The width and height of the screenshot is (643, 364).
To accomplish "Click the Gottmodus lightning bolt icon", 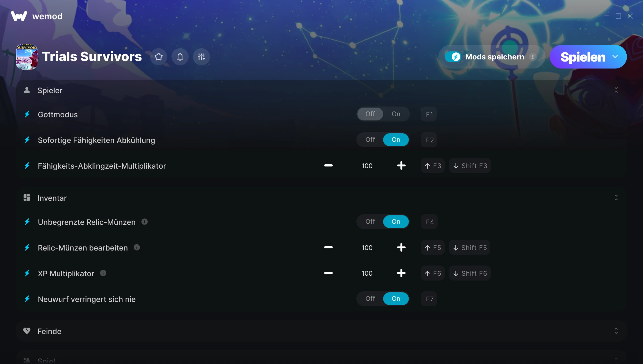I will [27, 114].
